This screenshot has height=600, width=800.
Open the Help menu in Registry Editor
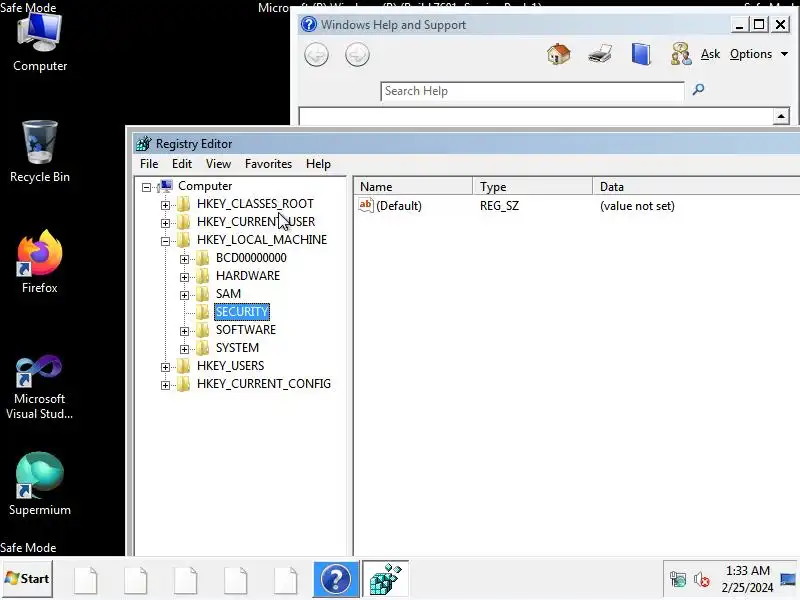coord(318,164)
